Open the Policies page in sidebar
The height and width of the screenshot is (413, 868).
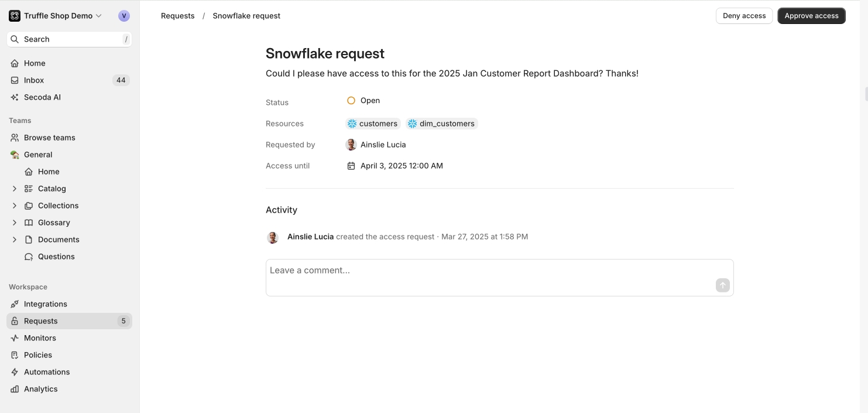38,355
